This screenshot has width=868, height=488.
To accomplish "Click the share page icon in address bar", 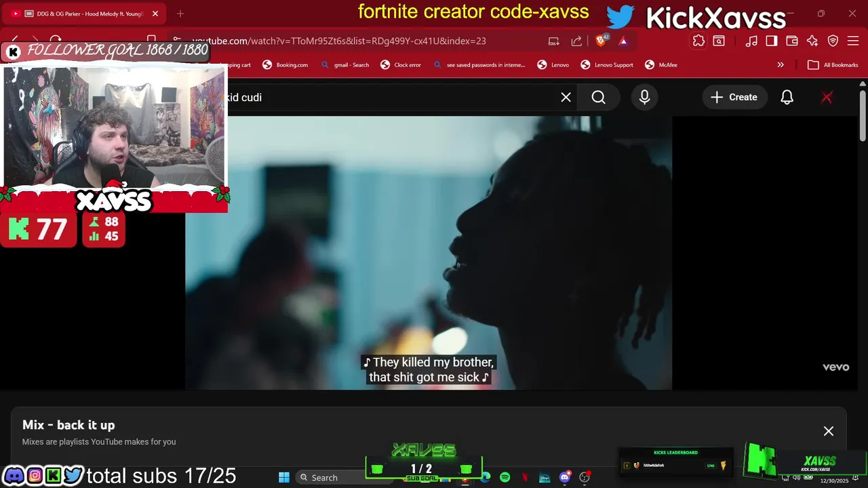I will pyautogui.click(x=576, y=41).
